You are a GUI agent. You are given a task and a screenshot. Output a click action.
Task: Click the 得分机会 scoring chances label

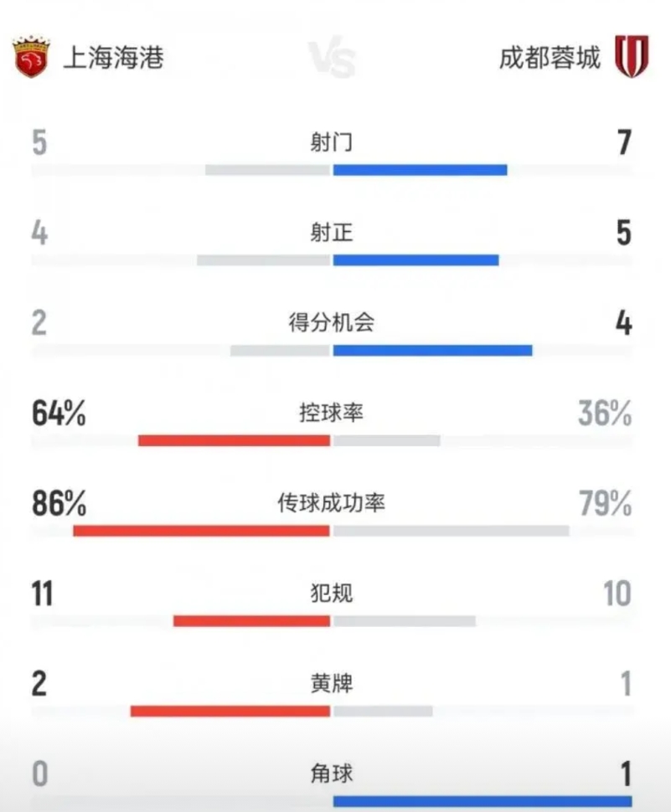point(332,322)
